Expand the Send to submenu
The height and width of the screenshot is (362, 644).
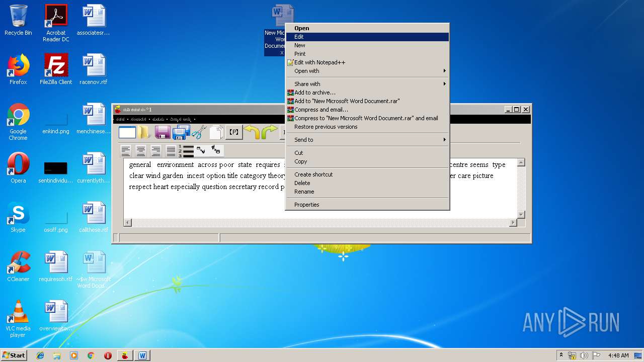click(x=367, y=140)
